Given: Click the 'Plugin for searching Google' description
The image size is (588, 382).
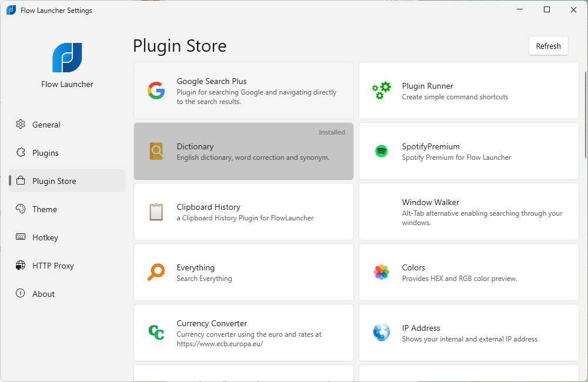Looking at the screenshot, I should pyautogui.click(x=256, y=97).
